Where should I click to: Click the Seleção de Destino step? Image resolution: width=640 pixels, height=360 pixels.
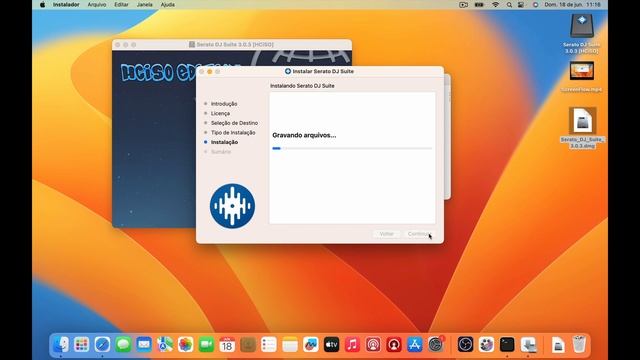234,123
